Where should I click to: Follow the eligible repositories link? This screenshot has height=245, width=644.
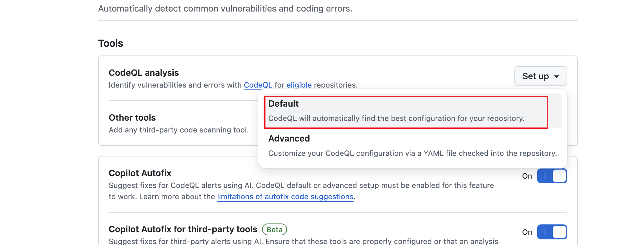(x=299, y=85)
